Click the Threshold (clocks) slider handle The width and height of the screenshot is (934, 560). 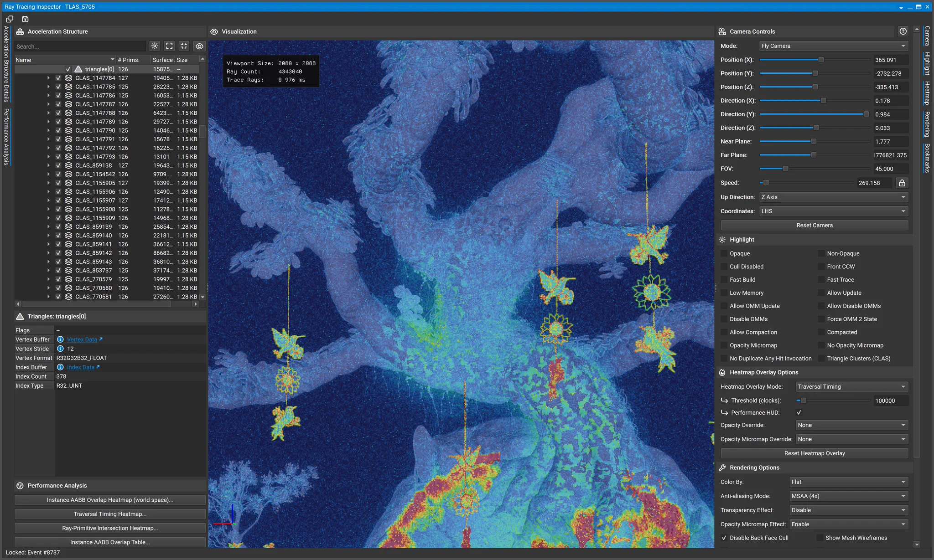click(804, 401)
